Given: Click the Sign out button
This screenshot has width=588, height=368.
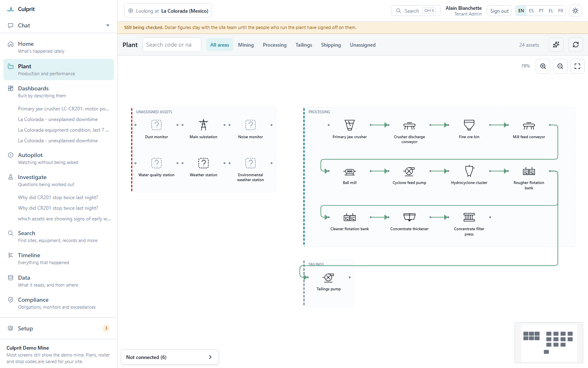Looking at the screenshot, I should pos(499,11).
